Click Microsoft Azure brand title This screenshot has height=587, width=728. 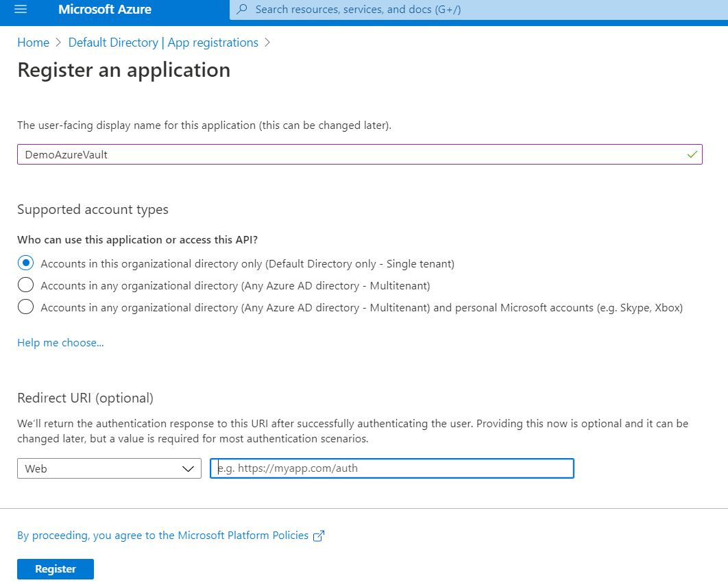(x=104, y=10)
